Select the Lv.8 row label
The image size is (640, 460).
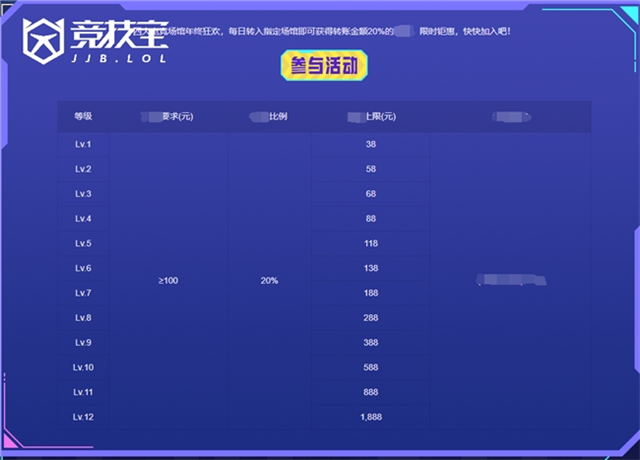pos(83,318)
